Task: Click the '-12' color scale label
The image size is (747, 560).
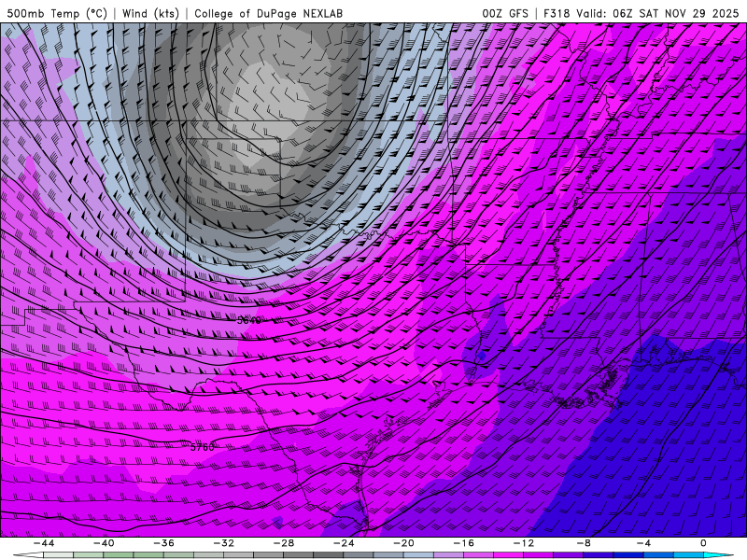Action: (524, 543)
